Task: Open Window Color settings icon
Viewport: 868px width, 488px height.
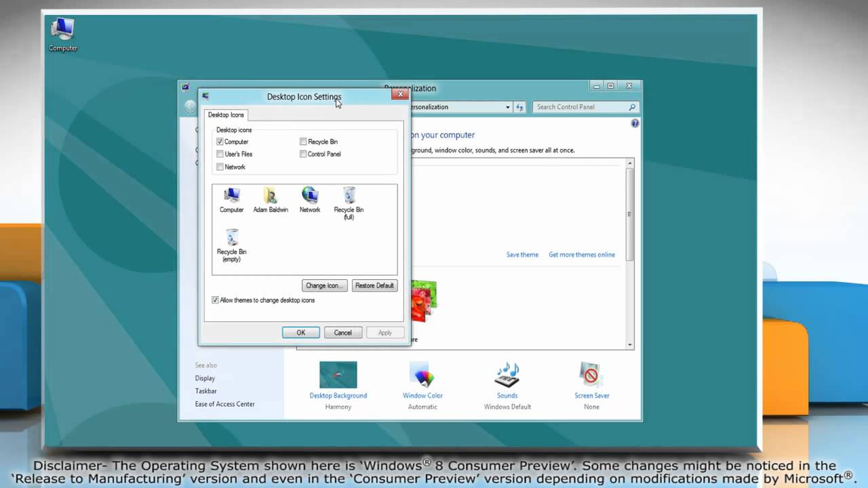Action: click(422, 385)
